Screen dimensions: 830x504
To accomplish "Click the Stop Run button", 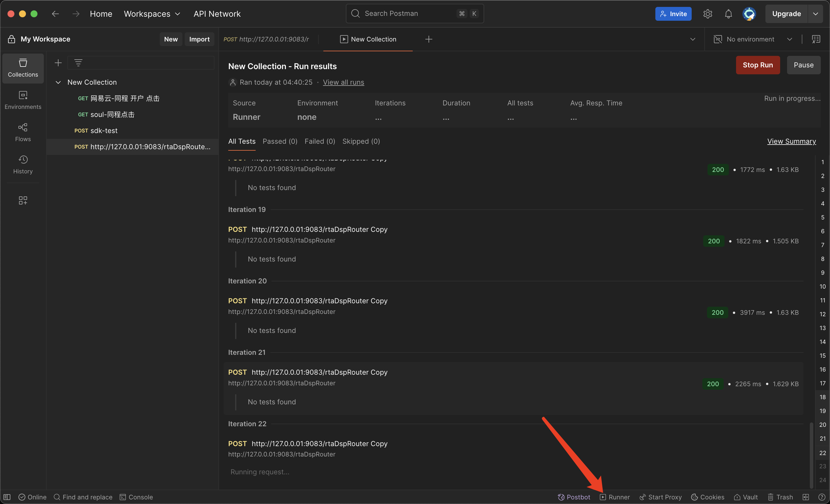I will 758,65.
